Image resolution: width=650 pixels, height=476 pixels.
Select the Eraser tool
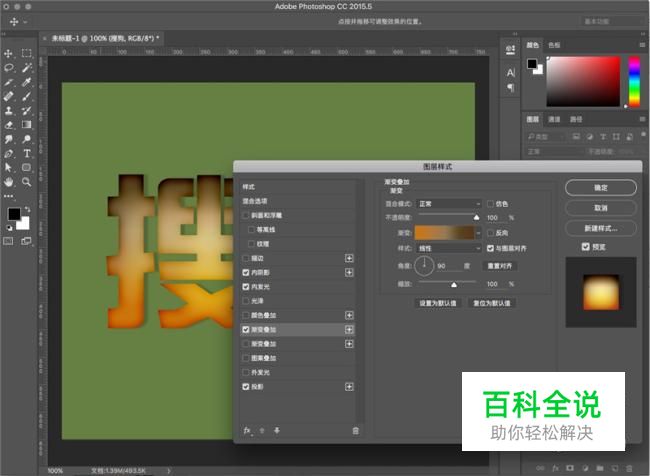(8, 125)
